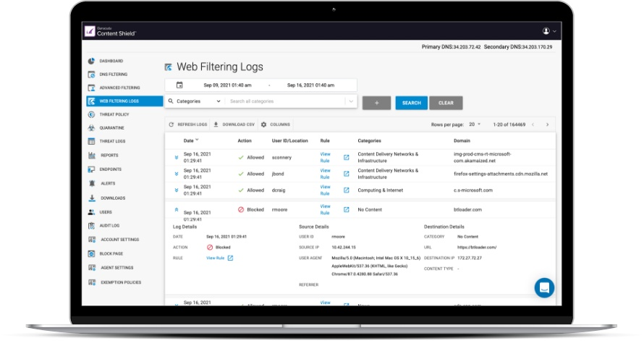The height and width of the screenshot is (341, 644).
Task: Expand the category search dropdown arrow
Action: pos(351,101)
